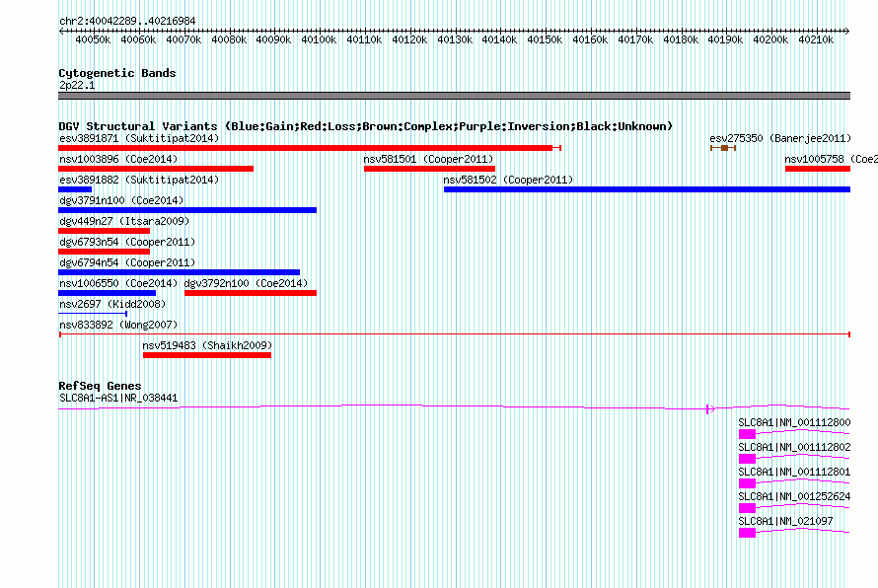Screen dimensions: 878x588
Task: Click the esv3891882 short blue gain bar
Action: (x=75, y=189)
